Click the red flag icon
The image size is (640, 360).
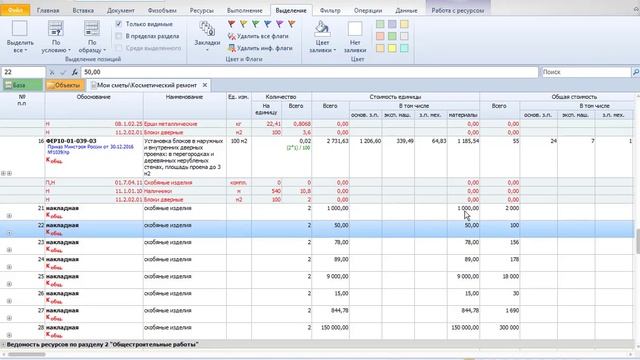point(231,24)
